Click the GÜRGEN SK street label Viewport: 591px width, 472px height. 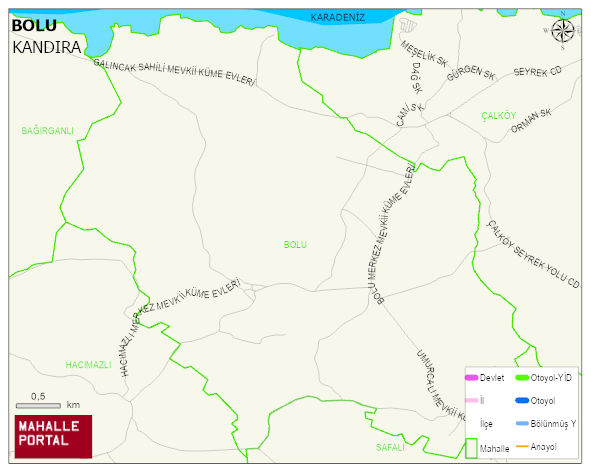click(471, 73)
